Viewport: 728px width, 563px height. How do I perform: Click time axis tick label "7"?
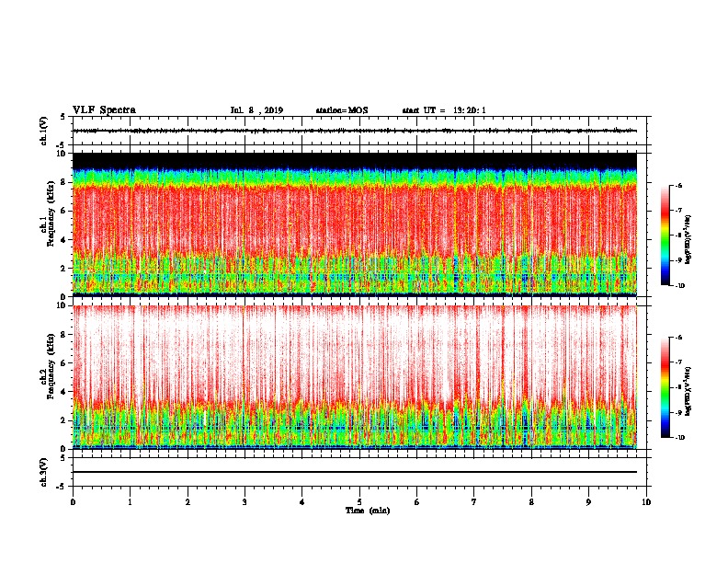pos(474,502)
